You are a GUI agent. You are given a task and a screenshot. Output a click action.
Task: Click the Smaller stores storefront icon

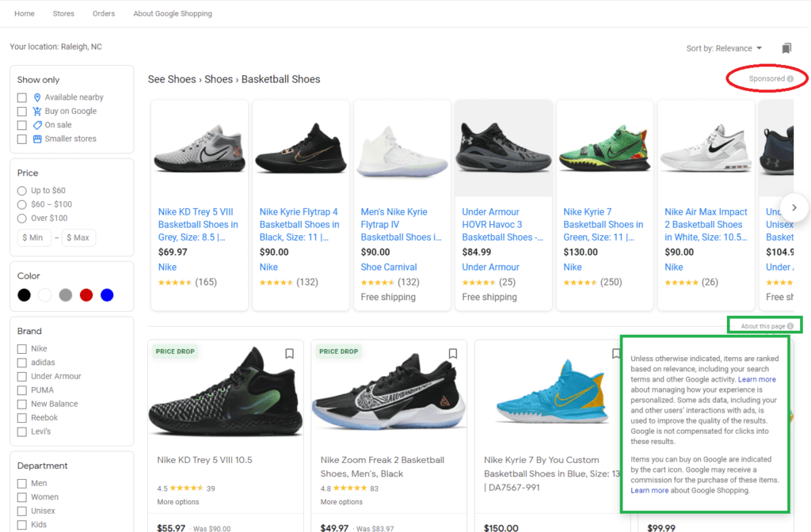(37, 139)
